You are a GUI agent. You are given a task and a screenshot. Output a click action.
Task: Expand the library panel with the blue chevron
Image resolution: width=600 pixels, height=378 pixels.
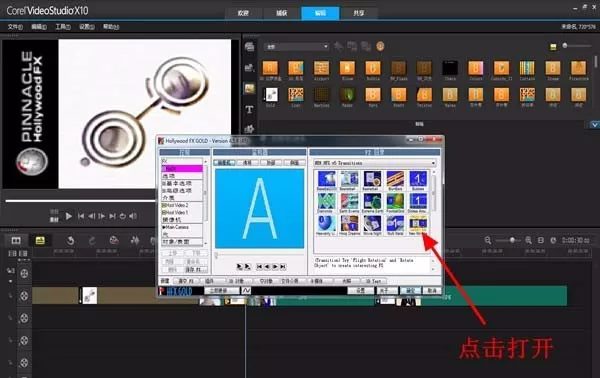tap(594, 124)
